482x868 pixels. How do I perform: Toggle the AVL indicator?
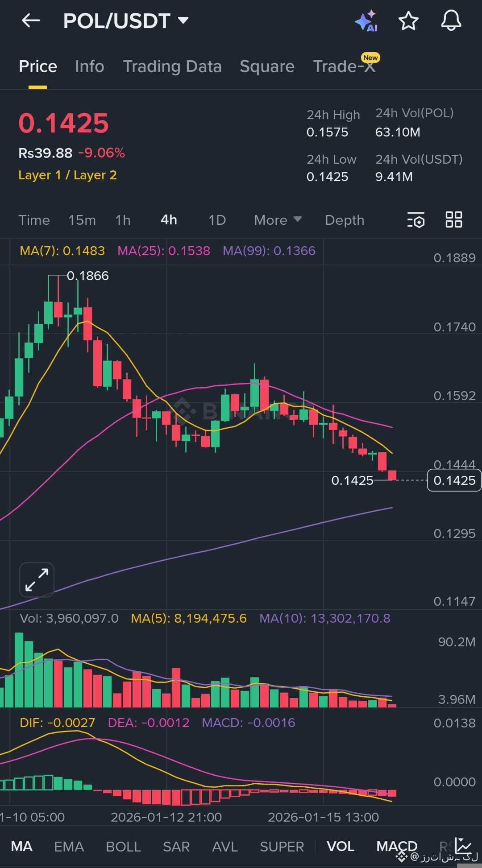(225, 846)
